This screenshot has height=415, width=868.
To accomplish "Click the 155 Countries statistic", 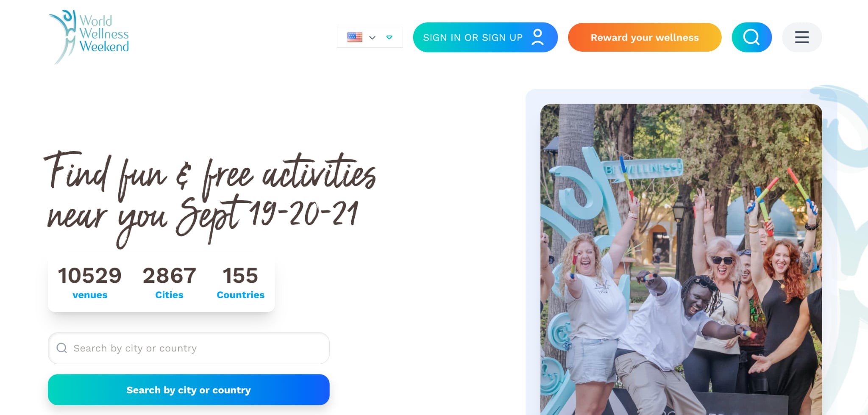I will (x=240, y=282).
